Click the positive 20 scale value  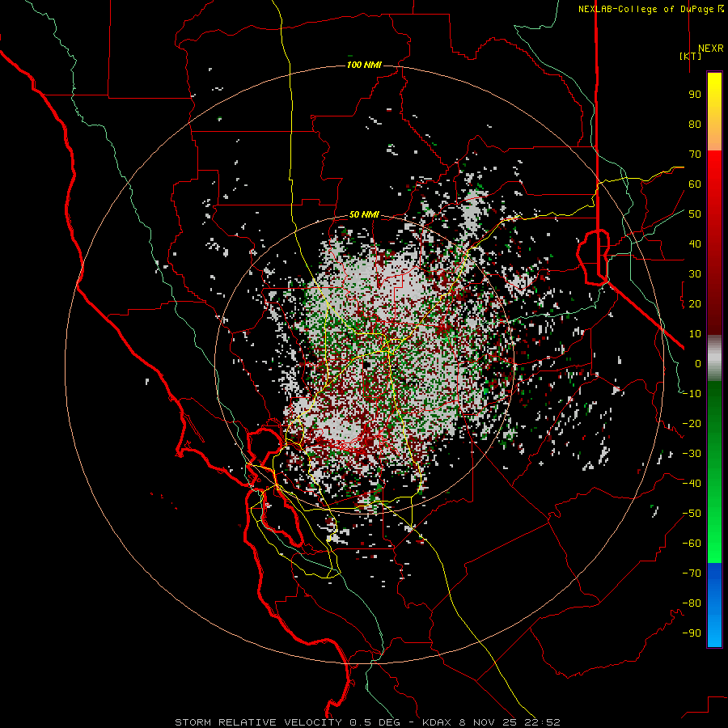(695, 303)
